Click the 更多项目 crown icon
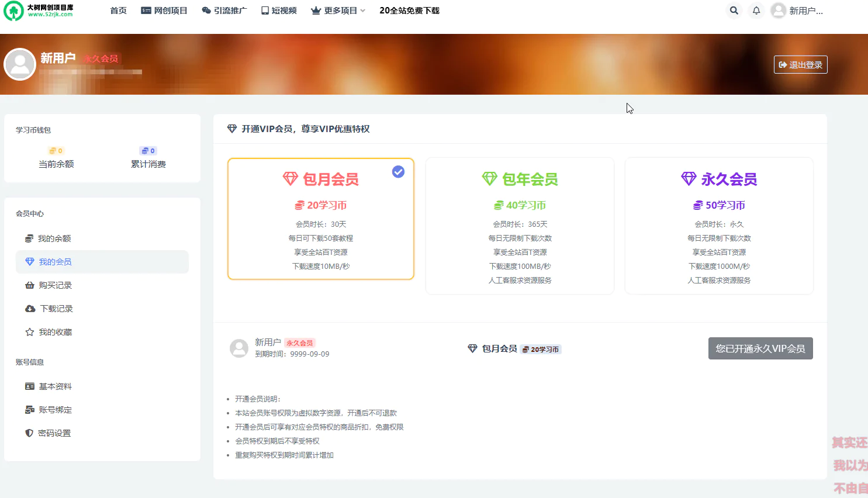 (x=316, y=11)
